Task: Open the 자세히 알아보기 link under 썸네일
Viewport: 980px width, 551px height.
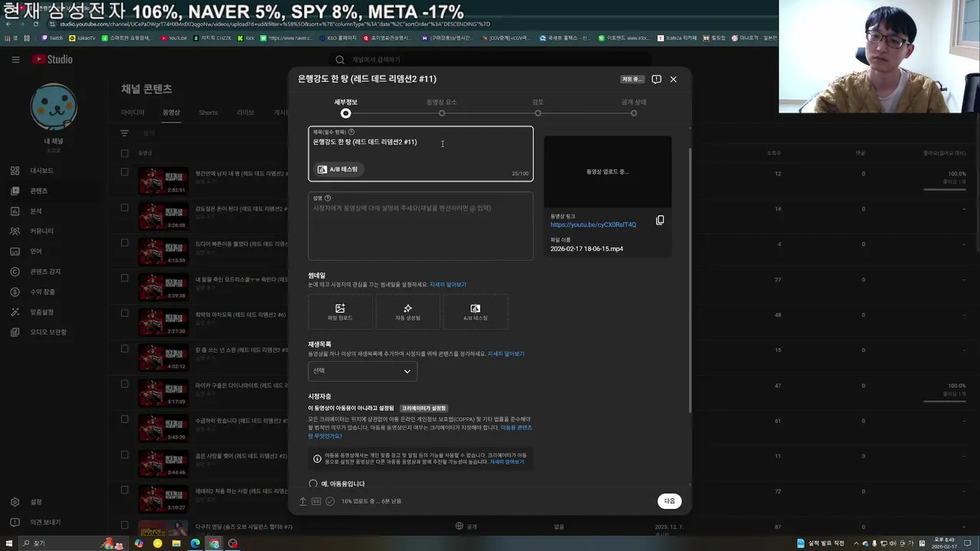Action: pos(448,285)
